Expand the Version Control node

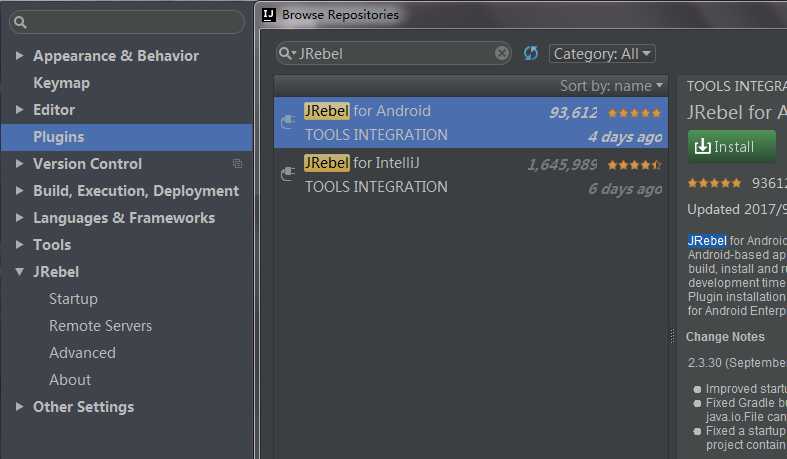point(20,164)
